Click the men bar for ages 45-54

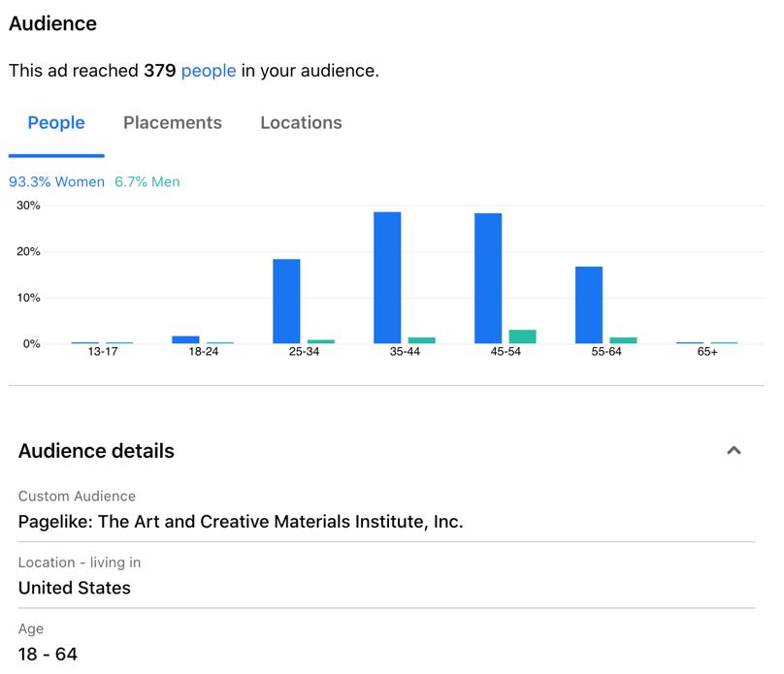pos(522,337)
